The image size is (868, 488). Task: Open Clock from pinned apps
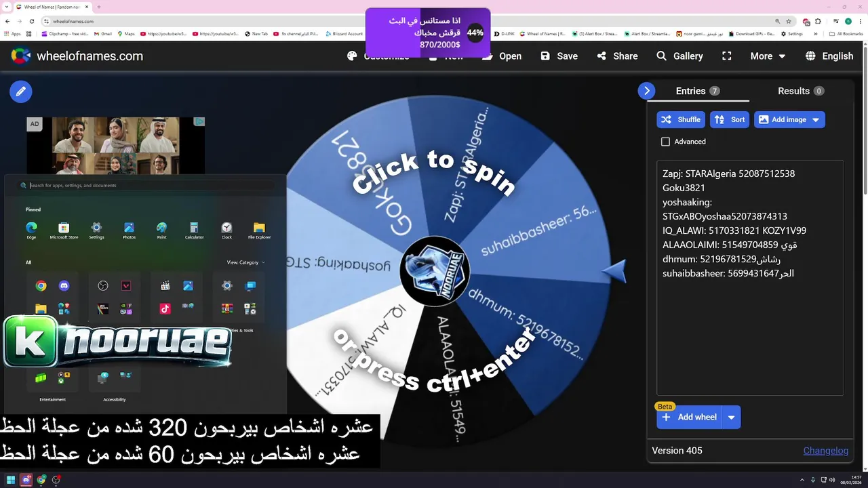(226, 230)
